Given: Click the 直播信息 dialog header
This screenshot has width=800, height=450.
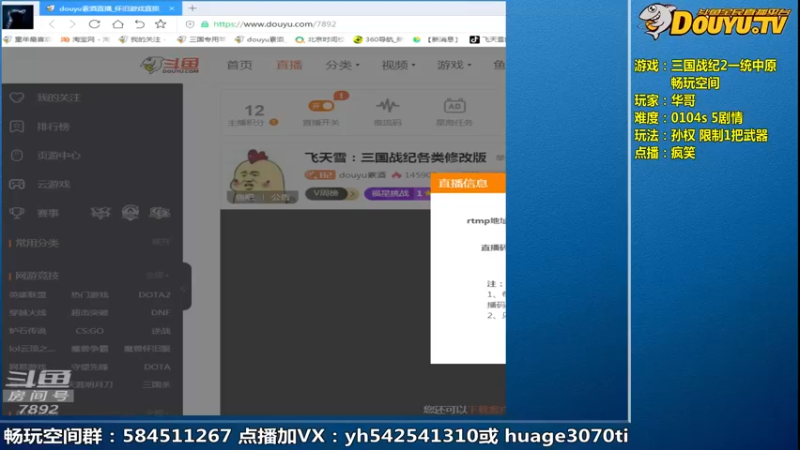Looking at the screenshot, I should [468, 183].
